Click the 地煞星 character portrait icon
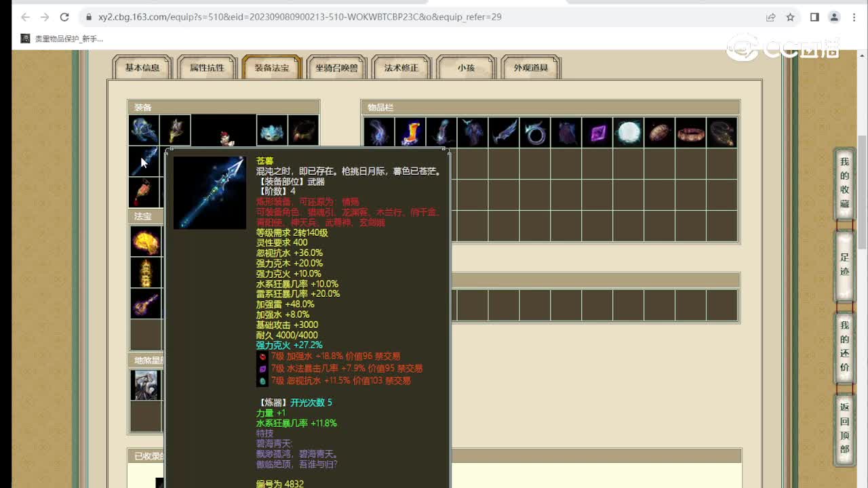Screen dimensions: 868x488 click(146, 385)
